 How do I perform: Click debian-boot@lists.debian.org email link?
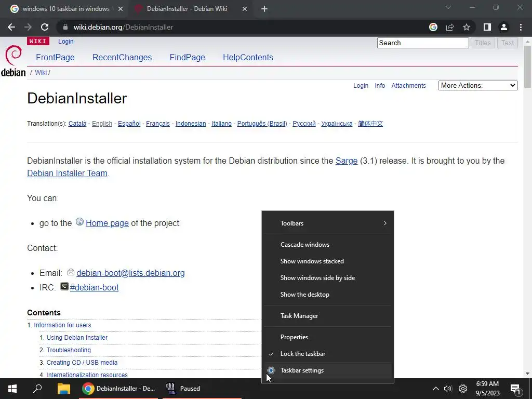click(130, 273)
